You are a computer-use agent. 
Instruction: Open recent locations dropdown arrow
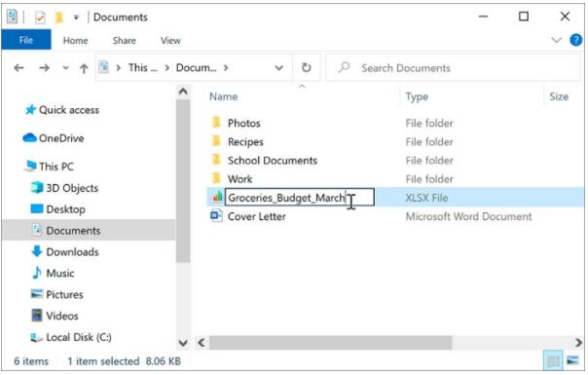pyautogui.click(x=65, y=68)
